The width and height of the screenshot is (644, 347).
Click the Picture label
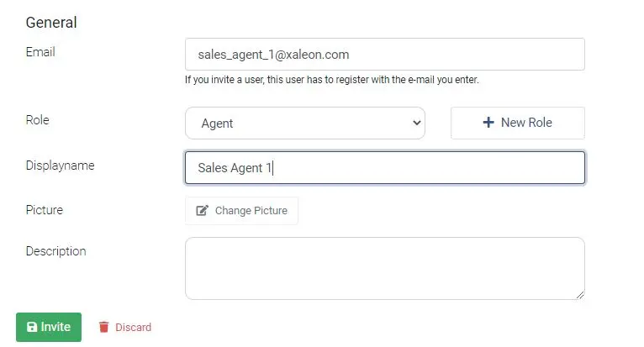(x=45, y=210)
